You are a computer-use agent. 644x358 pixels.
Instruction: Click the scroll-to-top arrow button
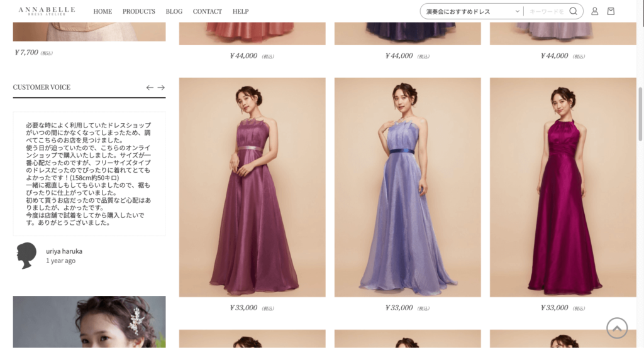[617, 328]
